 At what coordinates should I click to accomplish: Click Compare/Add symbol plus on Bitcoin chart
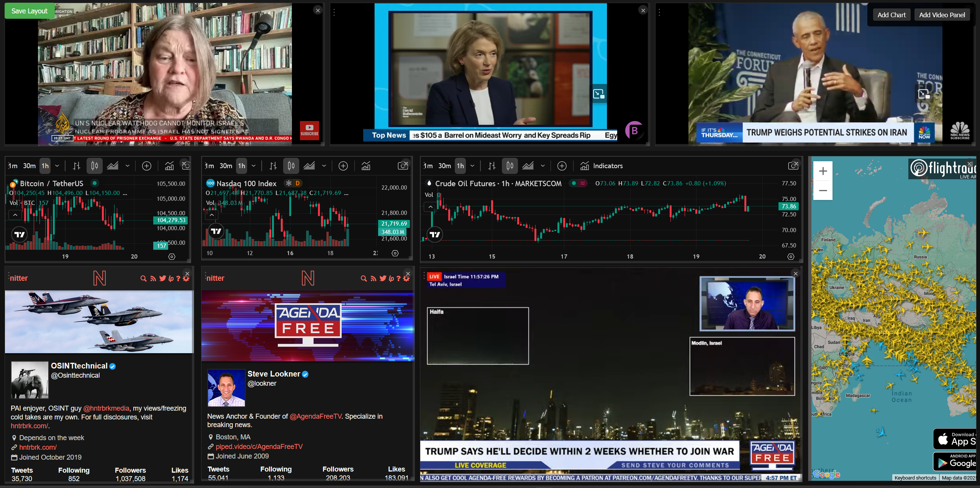[147, 166]
